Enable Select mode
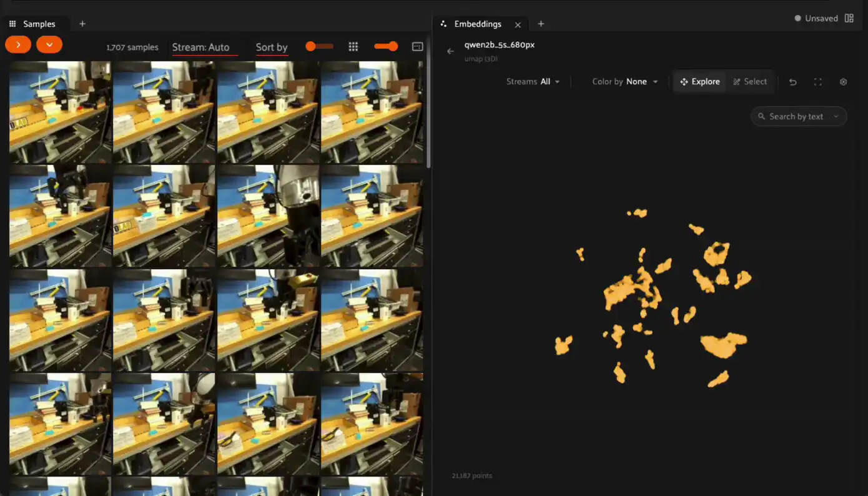 coord(750,82)
